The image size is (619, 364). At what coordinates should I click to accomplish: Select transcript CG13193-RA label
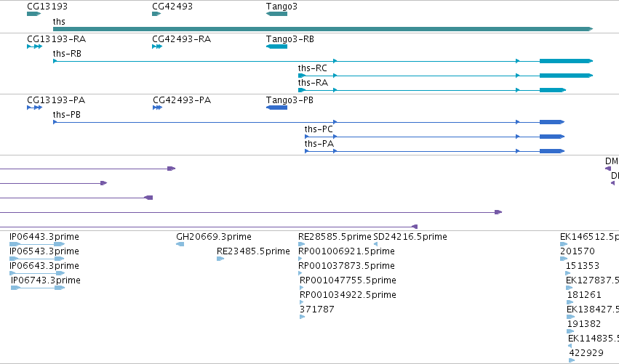(56, 39)
